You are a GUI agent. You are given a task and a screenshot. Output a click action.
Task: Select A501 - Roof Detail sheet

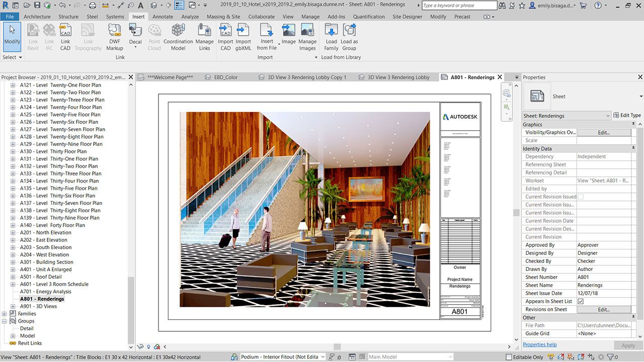click(x=41, y=277)
